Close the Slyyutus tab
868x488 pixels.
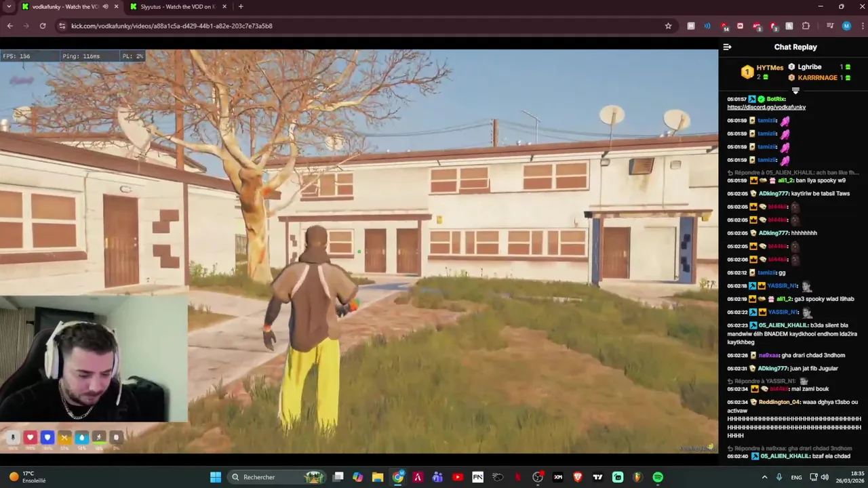tap(224, 7)
